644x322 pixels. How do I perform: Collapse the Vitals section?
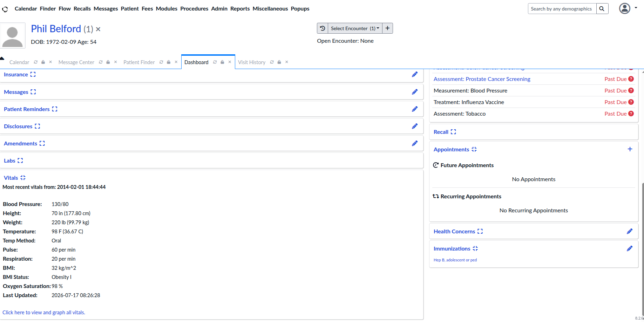(23, 178)
